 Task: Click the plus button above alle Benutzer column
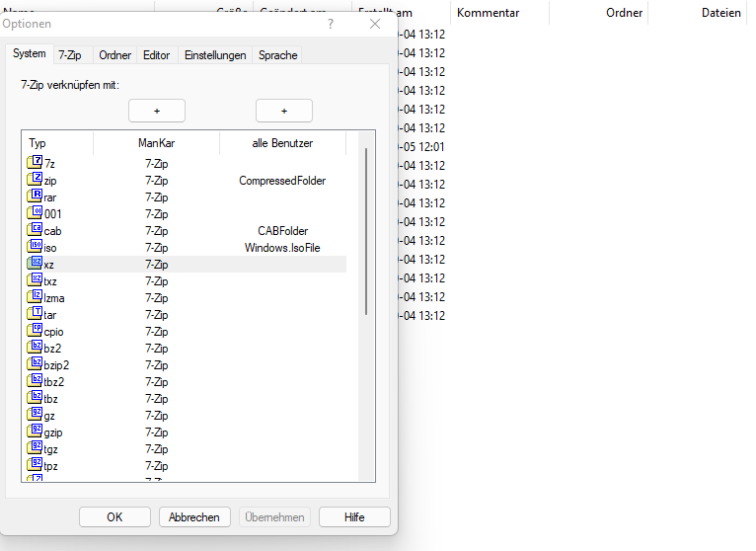tap(284, 111)
